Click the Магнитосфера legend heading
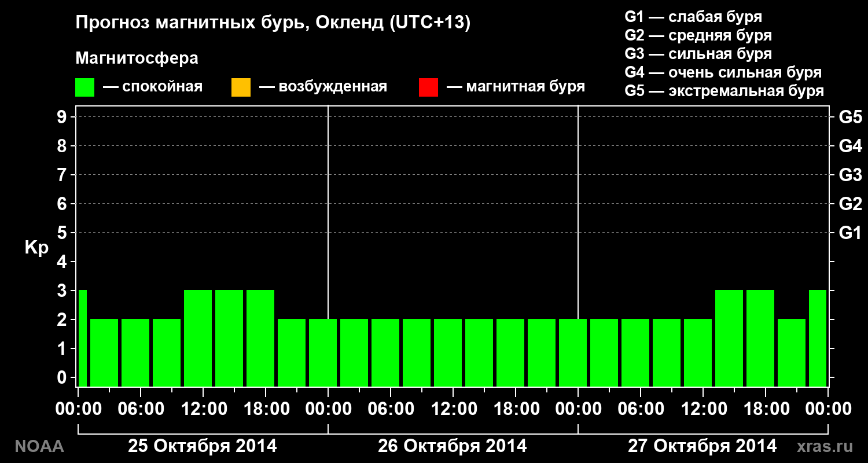The width and height of the screenshot is (868, 463). [137, 58]
